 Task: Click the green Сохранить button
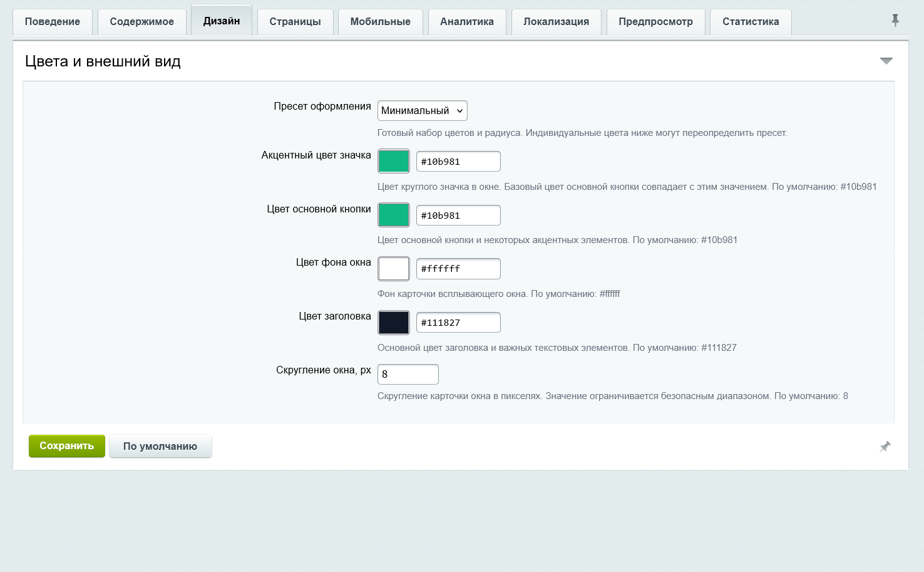click(67, 446)
